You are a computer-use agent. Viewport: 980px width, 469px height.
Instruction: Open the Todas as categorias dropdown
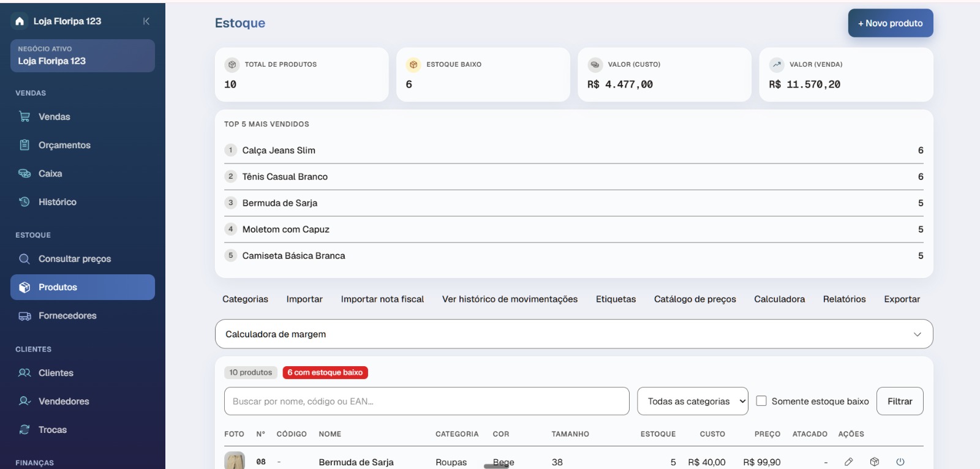pyautogui.click(x=693, y=401)
